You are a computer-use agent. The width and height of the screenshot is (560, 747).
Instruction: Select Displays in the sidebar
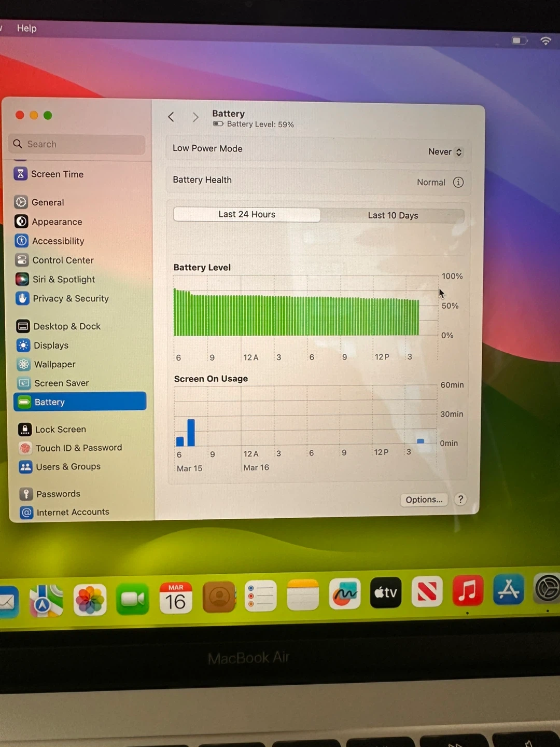(x=51, y=345)
